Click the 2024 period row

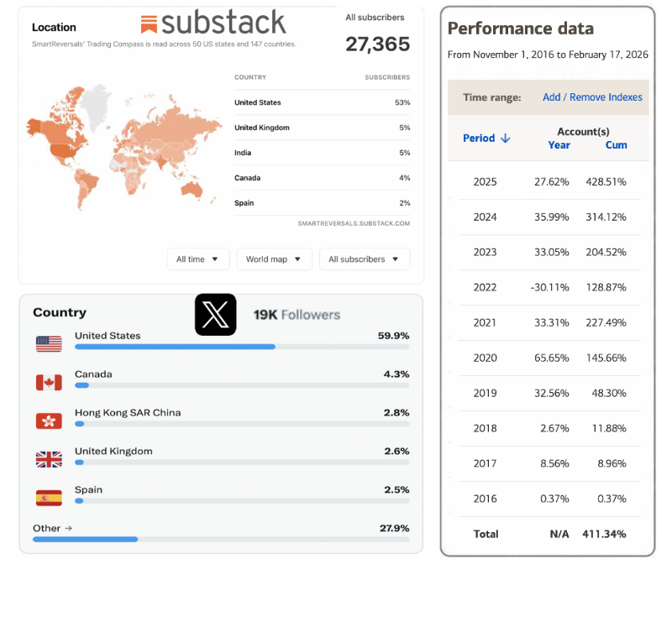pyautogui.click(x=549, y=217)
